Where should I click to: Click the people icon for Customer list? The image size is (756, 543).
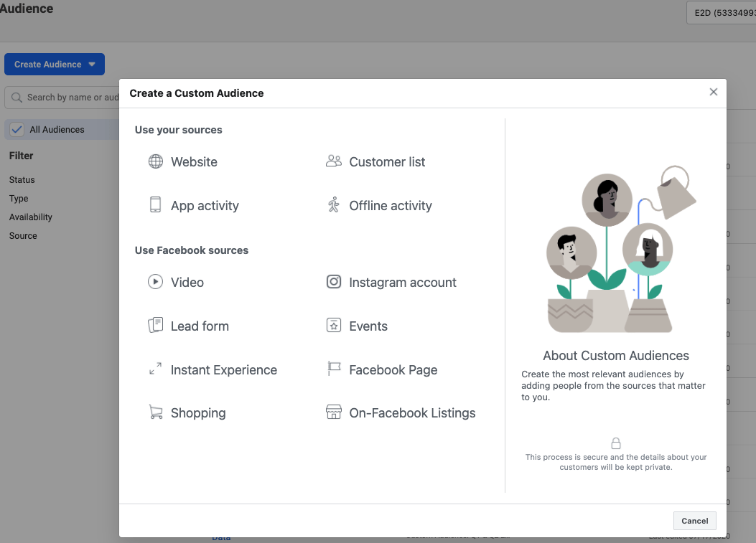point(334,161)
